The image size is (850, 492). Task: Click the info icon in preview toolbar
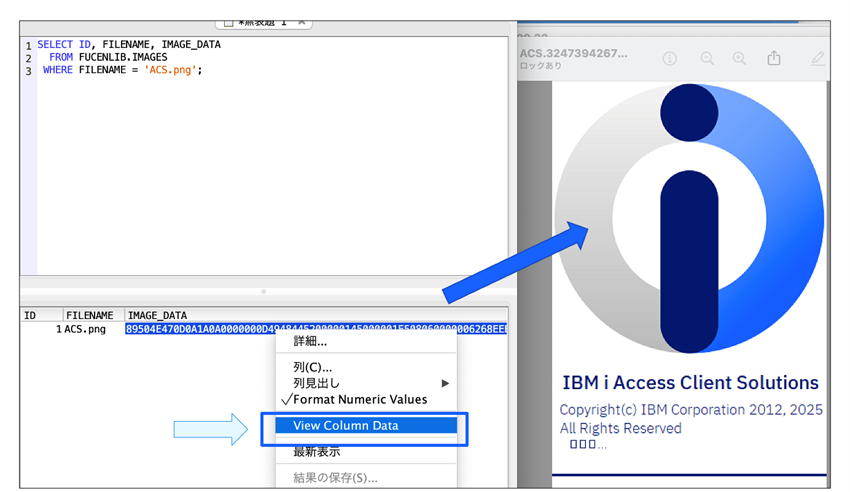(x=670, y=59)
